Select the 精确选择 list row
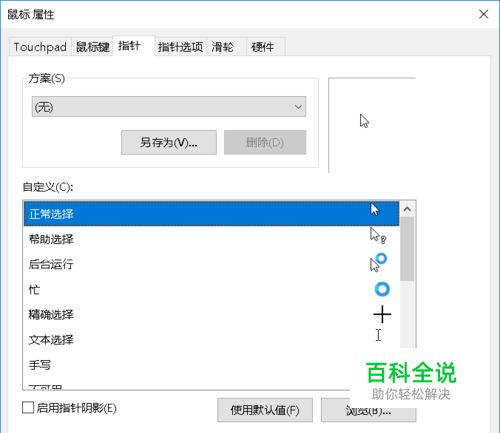The height and width of the screenshot is (433, 500). 211,315
